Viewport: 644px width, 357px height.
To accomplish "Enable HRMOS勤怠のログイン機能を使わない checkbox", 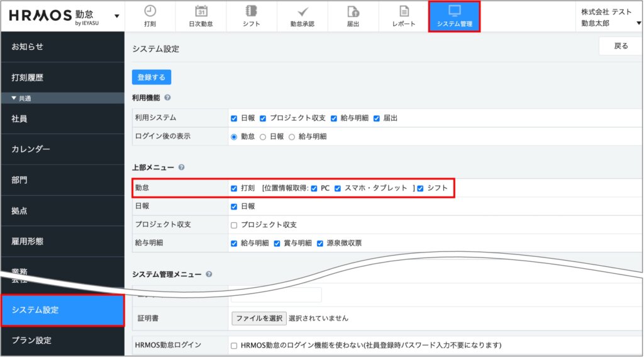I will [x=234, y=346].
